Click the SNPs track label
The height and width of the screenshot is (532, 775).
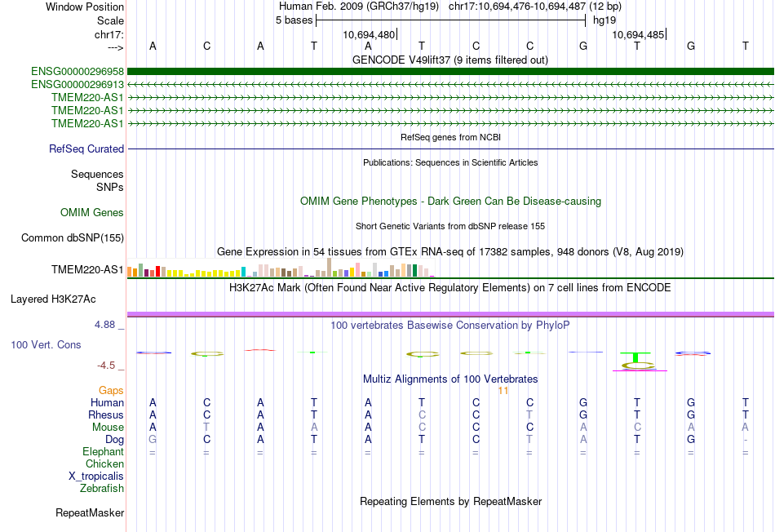[110, 188]
